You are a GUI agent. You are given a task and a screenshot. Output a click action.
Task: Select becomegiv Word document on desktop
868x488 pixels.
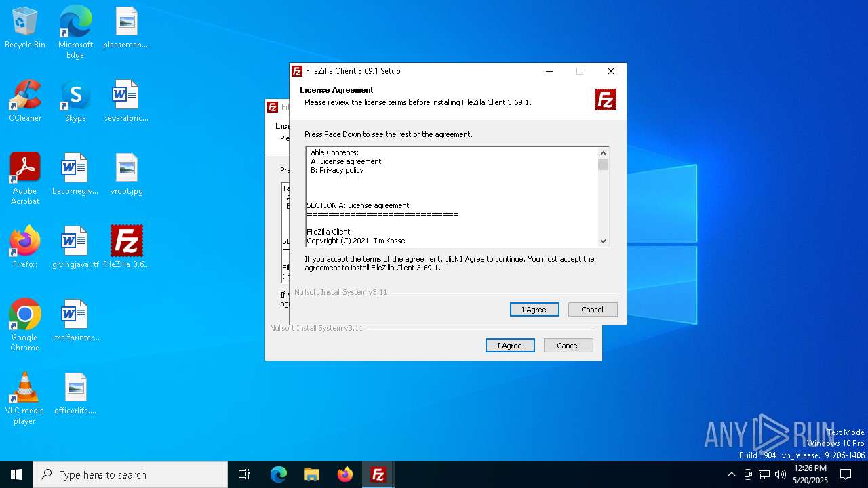pos(75,175)
